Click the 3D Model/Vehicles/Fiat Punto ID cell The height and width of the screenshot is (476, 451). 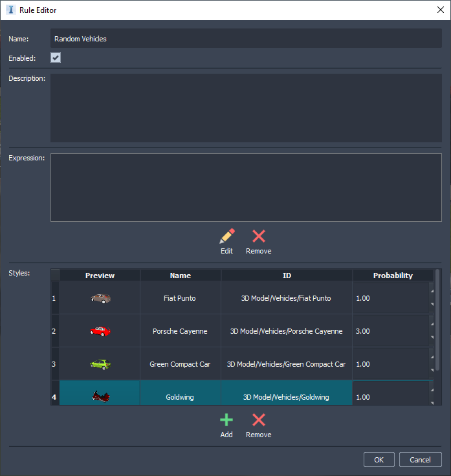pos(287,297)
